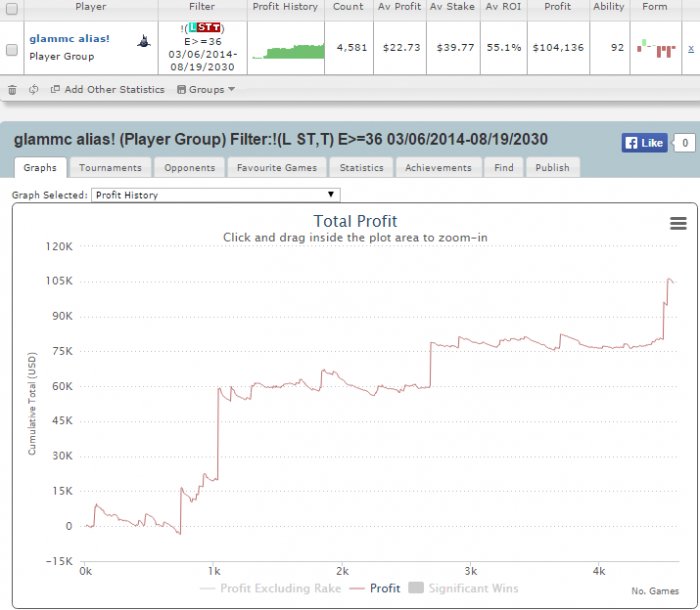
Task: Sort by the Av ROI column header
Action: [503, 7]
